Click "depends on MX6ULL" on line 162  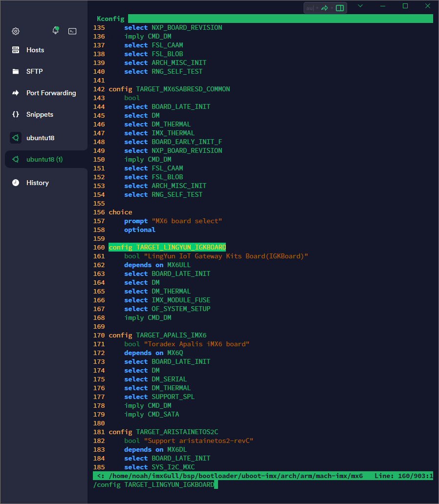tap(157, 265)
